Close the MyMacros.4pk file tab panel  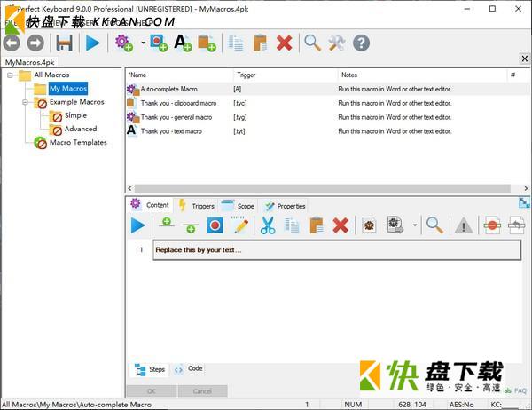[525, 59]
